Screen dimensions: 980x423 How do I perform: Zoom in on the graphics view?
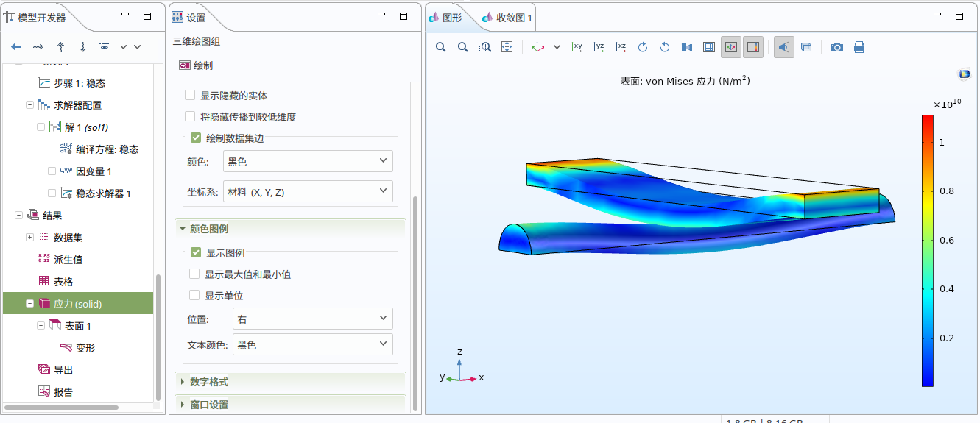pyautogui.click(x=441, y=47)
